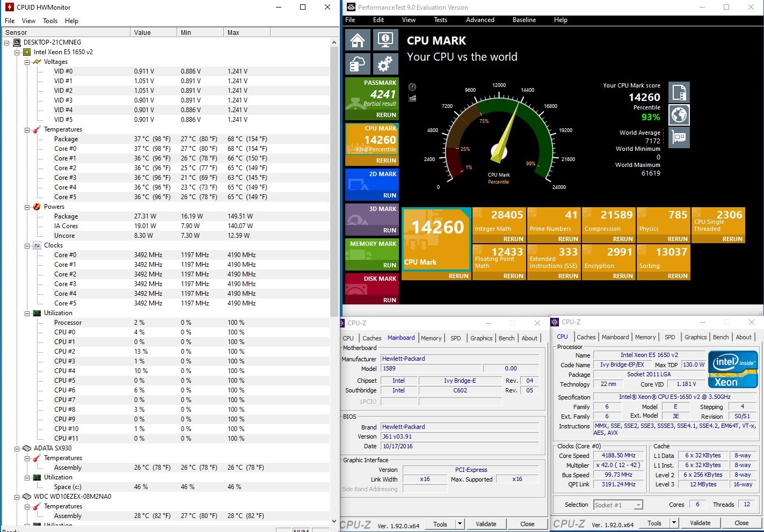Run the Memory Mark test
The image size is (764, 532).
click(390, 265)
